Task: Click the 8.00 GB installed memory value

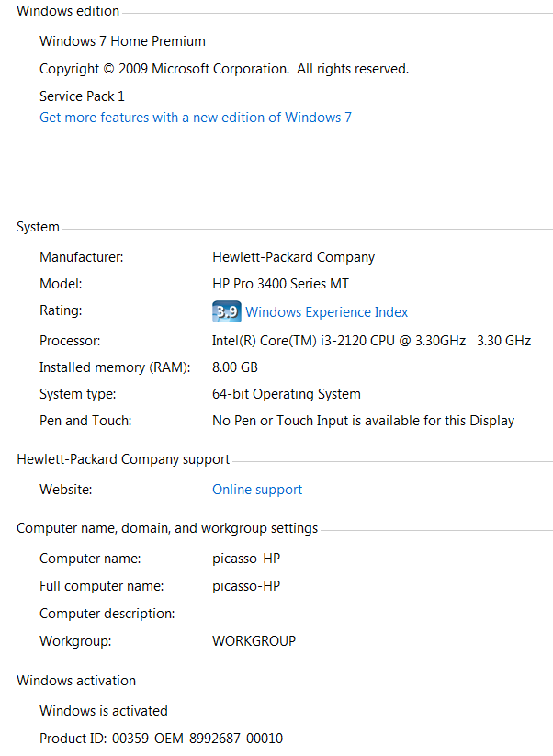Action: (234, 367)
